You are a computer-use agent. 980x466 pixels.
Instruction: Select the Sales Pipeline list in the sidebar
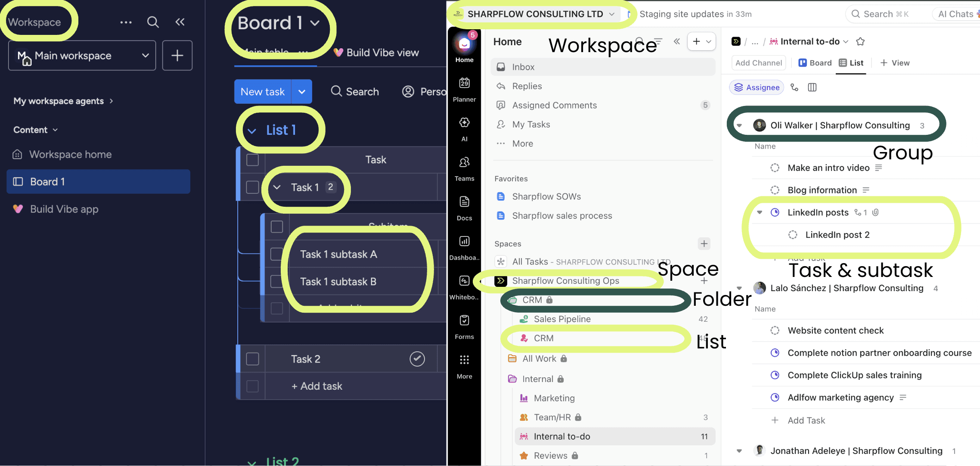[614, 319]
